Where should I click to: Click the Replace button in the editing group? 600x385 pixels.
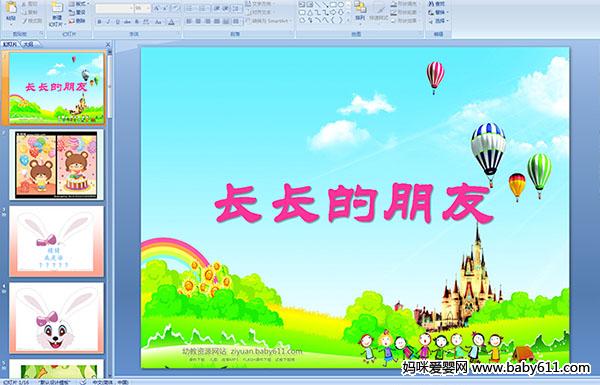(437, 12)
